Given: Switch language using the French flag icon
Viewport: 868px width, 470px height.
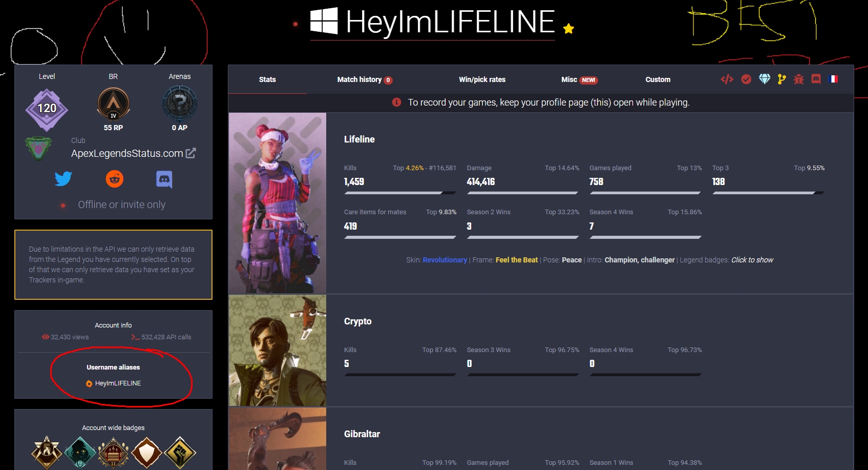Looking at the screenshot, I should (x=834, y=79).
